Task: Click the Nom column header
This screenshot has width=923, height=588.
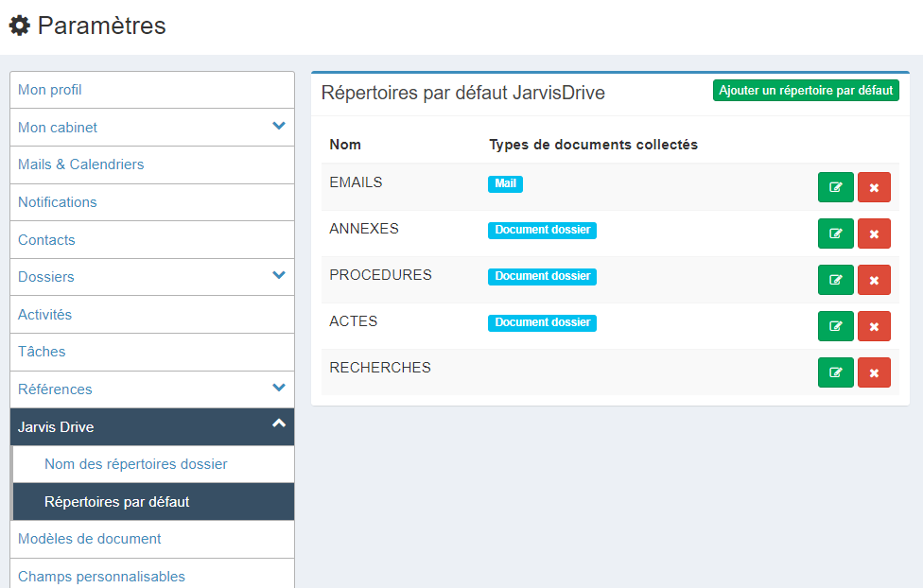Action: (x=345, y=145)
